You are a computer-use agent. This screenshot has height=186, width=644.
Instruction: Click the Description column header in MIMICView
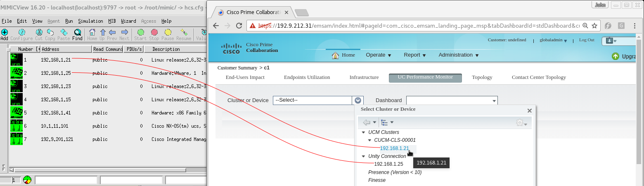click(x=175, y=49)
